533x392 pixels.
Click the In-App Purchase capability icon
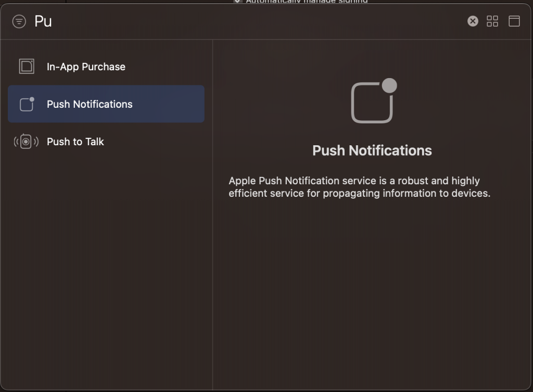pos(27,67)
